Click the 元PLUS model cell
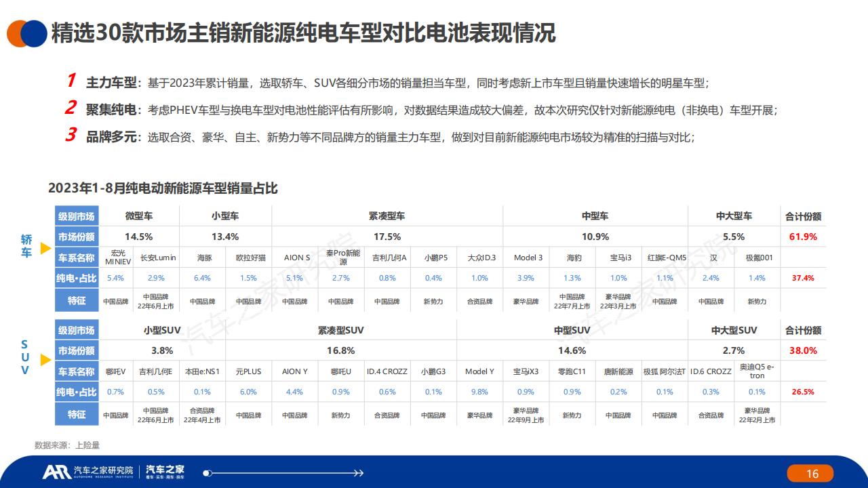The image size is (868, 488). (248, 371)
